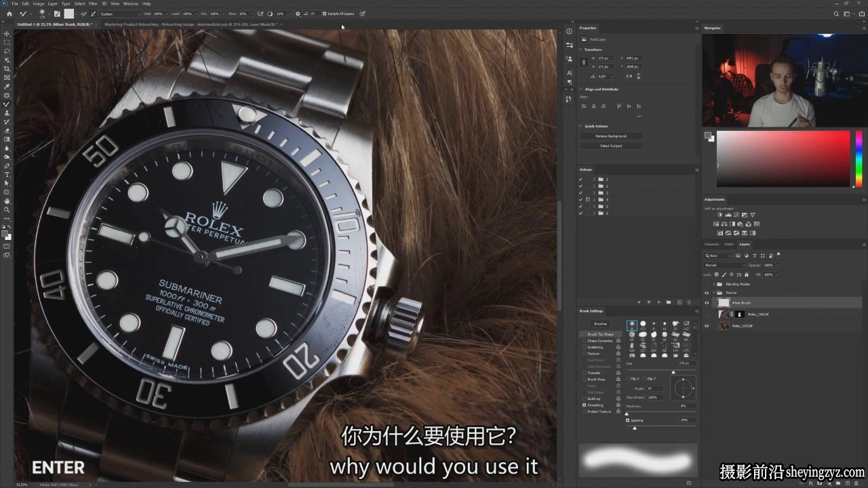Screen dimensions: 868x488
Task: Toggle Spacing checkbox
Action: 628,420
